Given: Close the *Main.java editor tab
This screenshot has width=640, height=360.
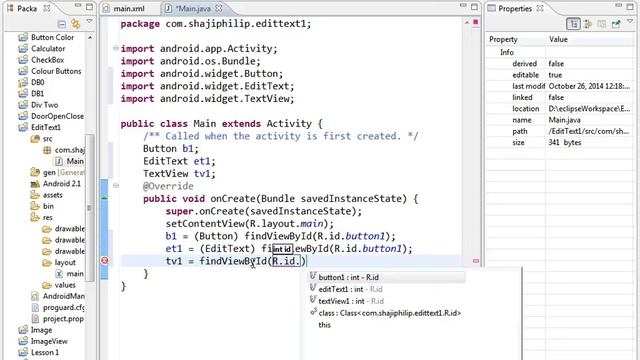Looking at the screenshot, I should (x=219, y=8).
